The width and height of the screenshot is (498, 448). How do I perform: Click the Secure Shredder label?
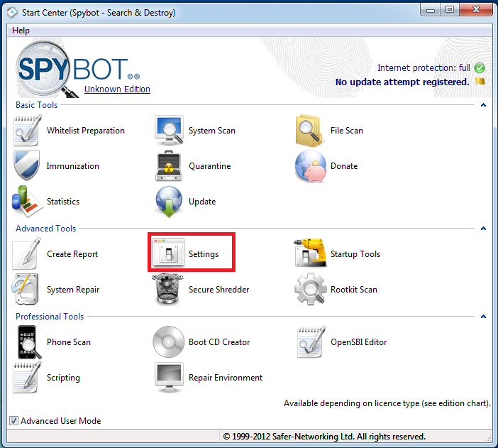[218, 290]
